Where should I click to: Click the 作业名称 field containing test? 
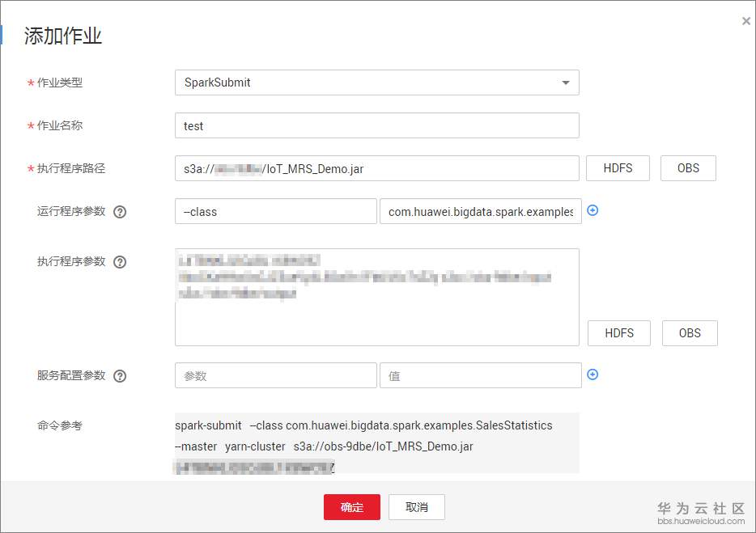click(x=376, y=125)
